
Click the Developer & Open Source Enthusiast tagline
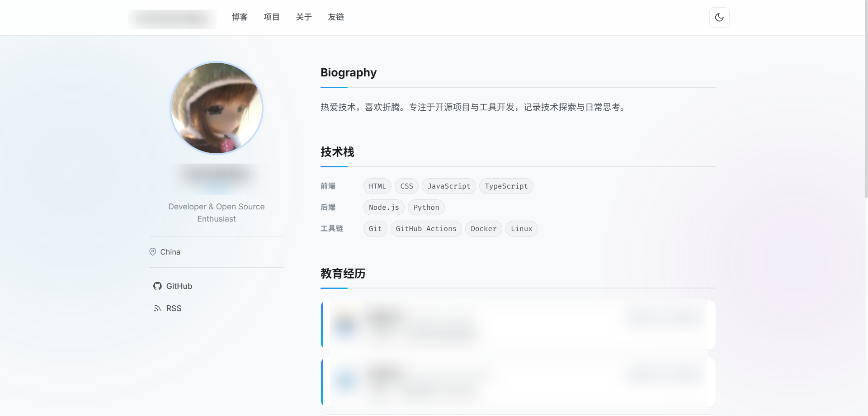point(217,213)
